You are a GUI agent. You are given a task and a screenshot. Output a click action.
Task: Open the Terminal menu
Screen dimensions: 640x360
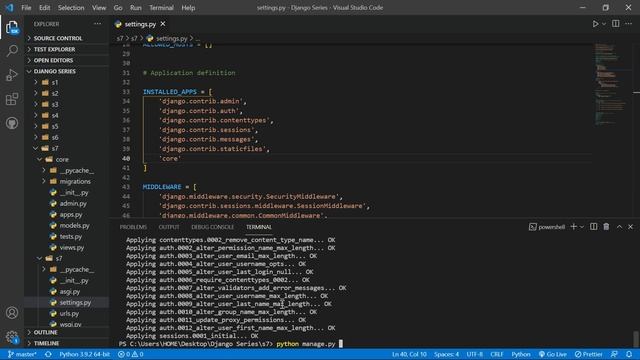click(x=161, y=8)
